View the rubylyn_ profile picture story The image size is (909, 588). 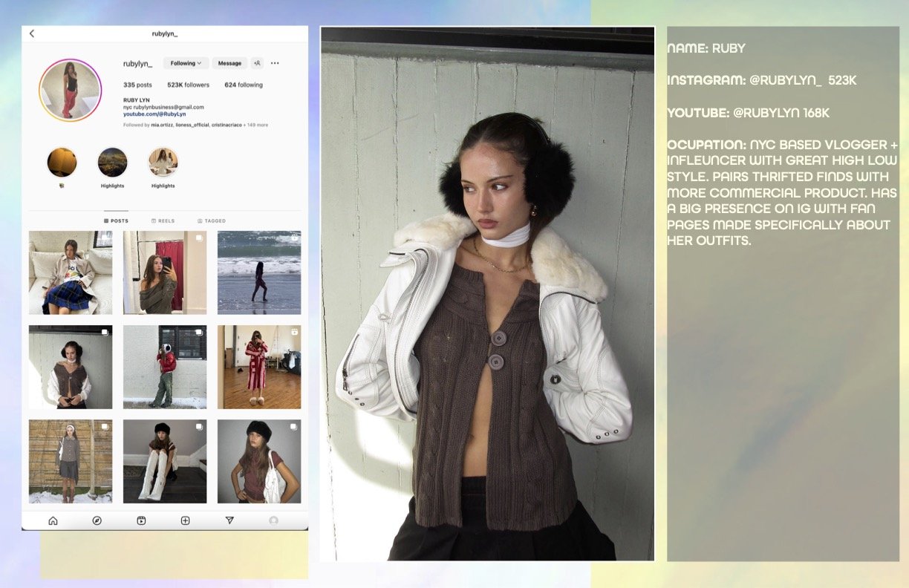(70, 90)
